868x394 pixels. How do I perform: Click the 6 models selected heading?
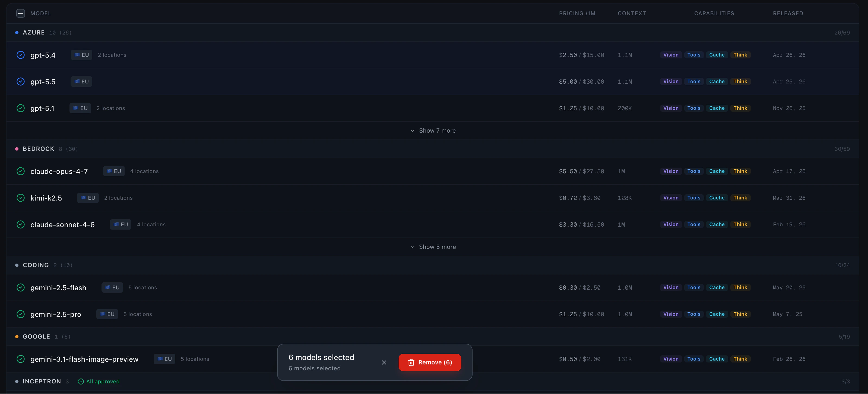321,358
